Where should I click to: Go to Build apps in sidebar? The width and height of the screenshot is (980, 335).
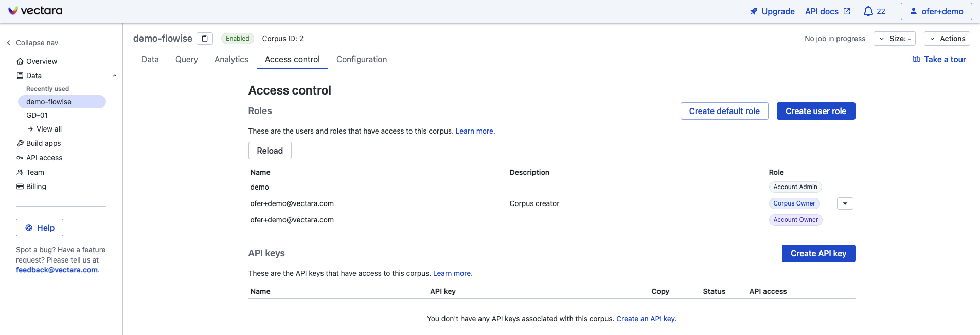[43, 143]
